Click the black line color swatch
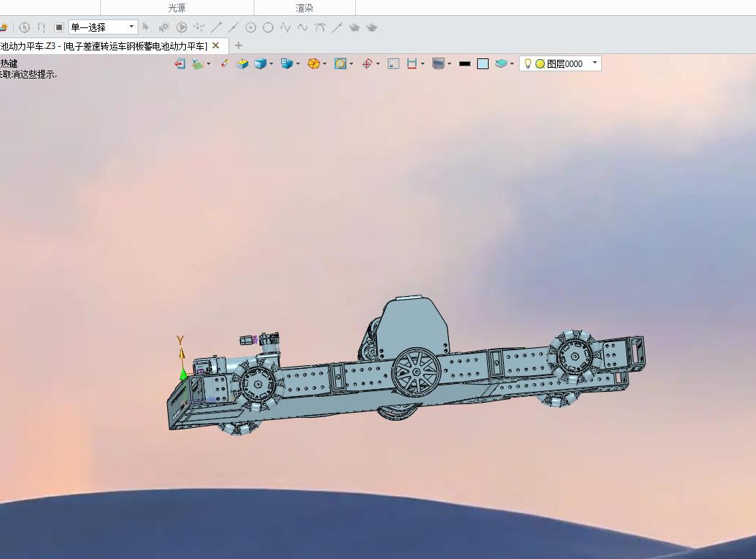This screenshot has width=756, height=559. tap(465, 63)
